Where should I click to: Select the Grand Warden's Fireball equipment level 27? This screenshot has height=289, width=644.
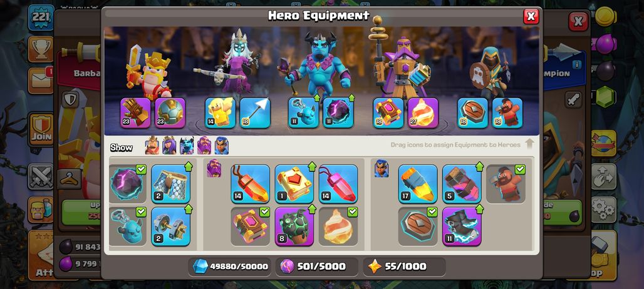pos(423,113)
